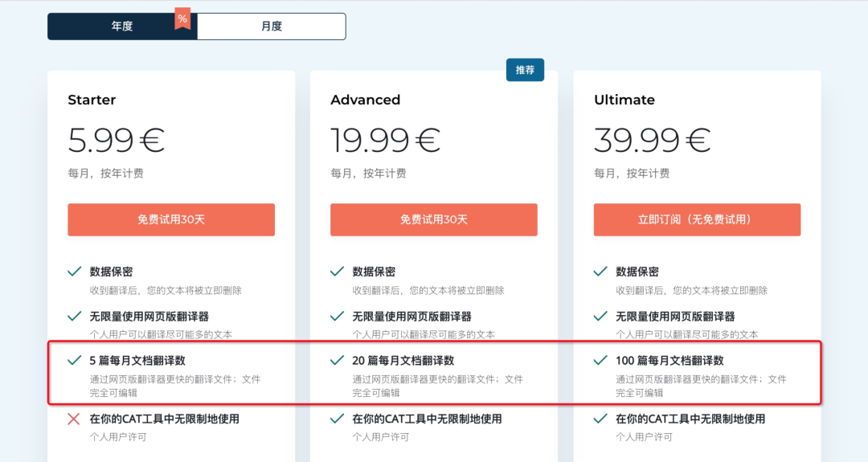Click Advanced's 数据保密 label
This screenshot has width=868, height=462.
point(374,272)
